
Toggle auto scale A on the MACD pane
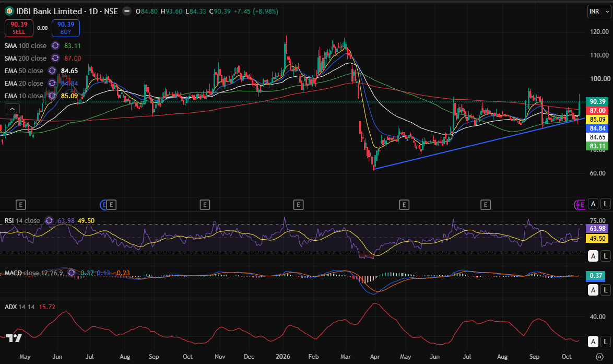(593, 290)
